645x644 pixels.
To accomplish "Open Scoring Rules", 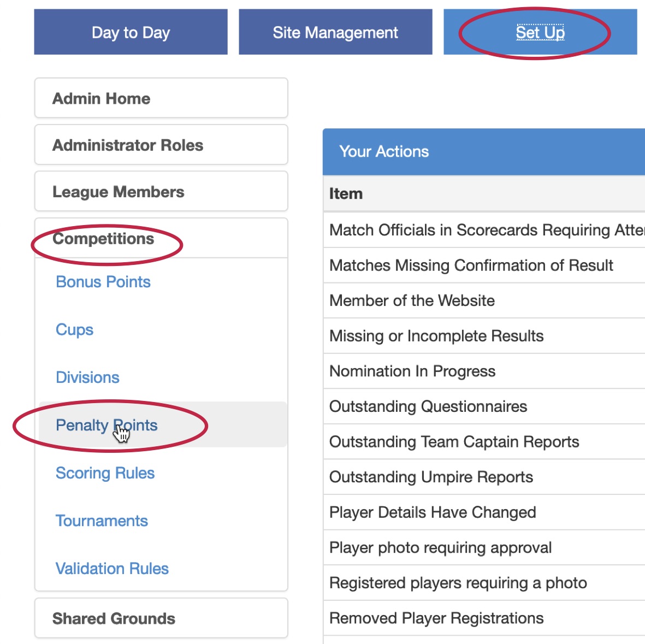I will [x=105, y=473].
